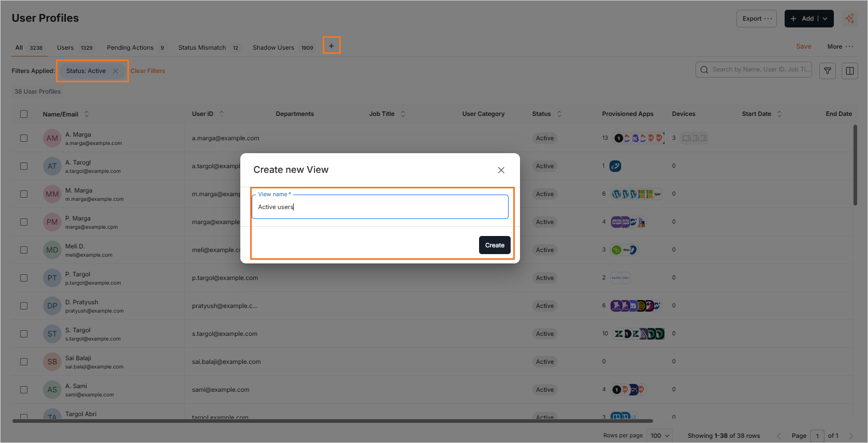The width and height of the screenshot is (868, 443).
Task: Open the Rows per page dropdown
Action: (660, 436)
